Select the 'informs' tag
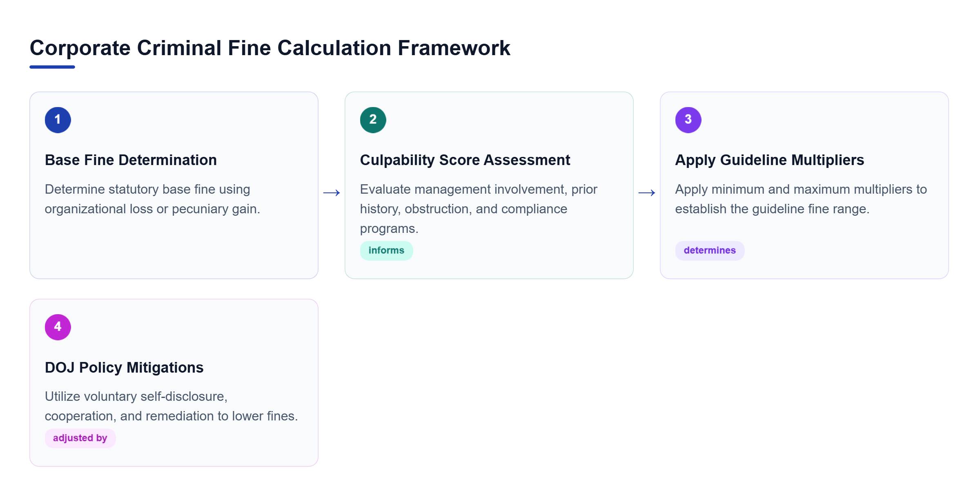The height and width of the screenshot is (496, 980). (386, 250)
